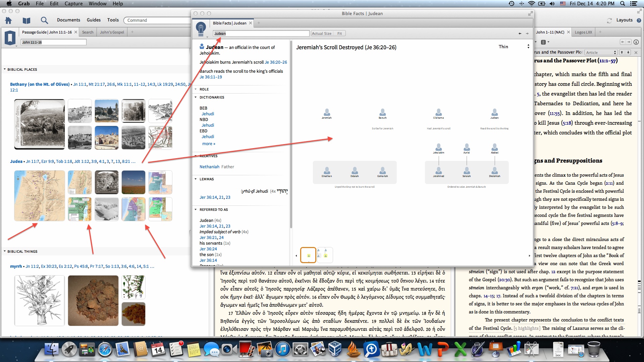
Task: Click the resource info circle icon
Action: 636,42
